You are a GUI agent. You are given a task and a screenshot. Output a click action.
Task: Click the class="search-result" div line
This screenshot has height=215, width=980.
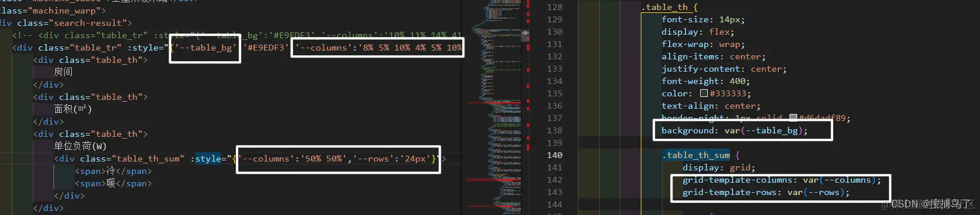tap(66, 23)
